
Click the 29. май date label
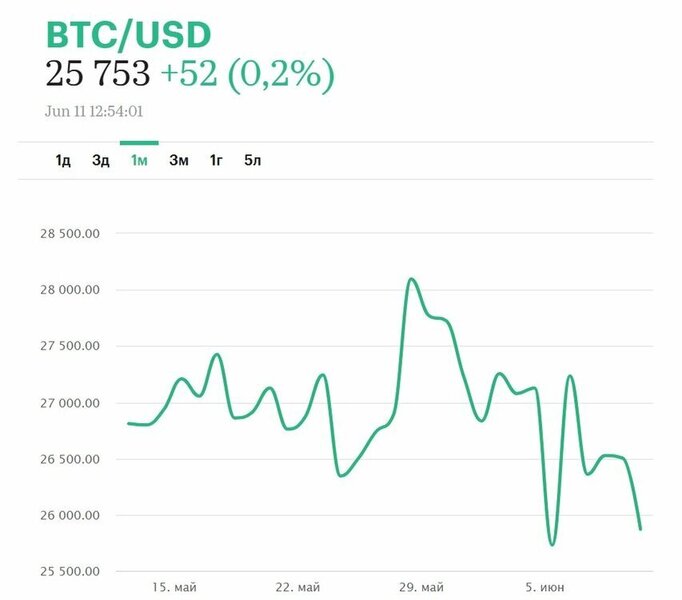point(419,585)
